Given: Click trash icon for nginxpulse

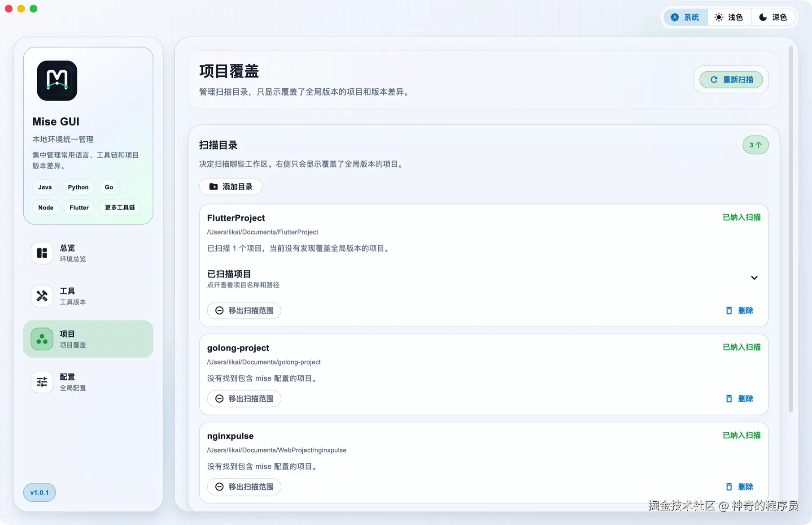Looking at the screenshot, I should pyautogui.click(x=729, y=487).
